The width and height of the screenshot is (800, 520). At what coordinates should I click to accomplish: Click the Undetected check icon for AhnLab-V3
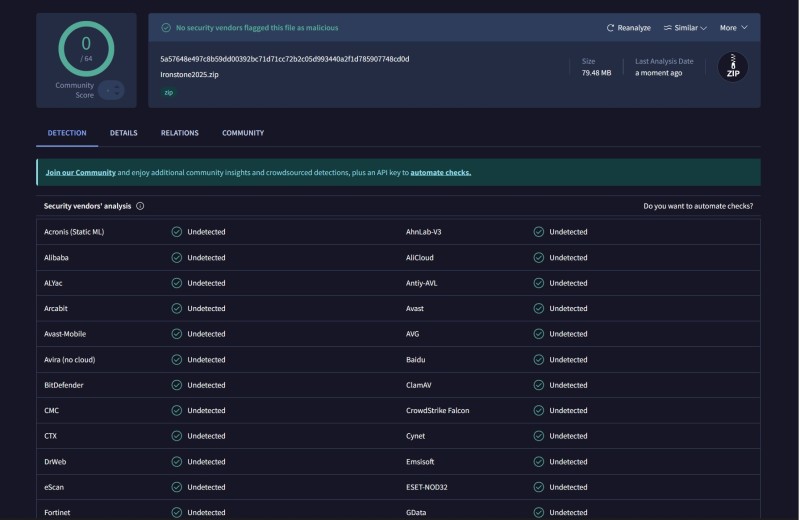pos(538,232)
